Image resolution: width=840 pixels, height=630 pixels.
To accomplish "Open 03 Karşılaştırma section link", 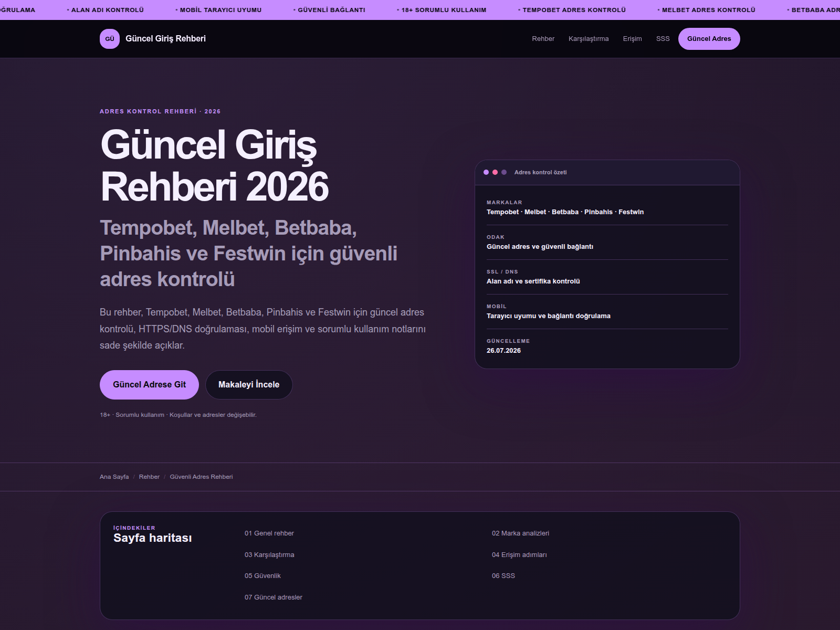I will click(269, 555).
